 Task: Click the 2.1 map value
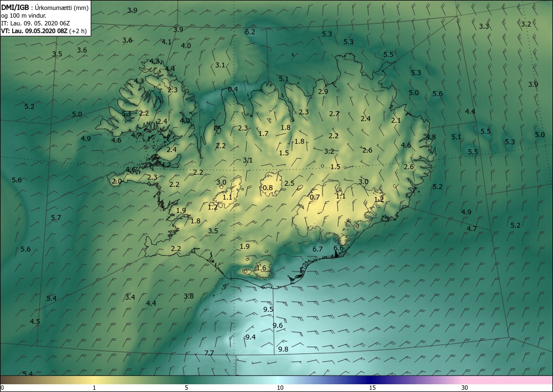tap(396, 121)
